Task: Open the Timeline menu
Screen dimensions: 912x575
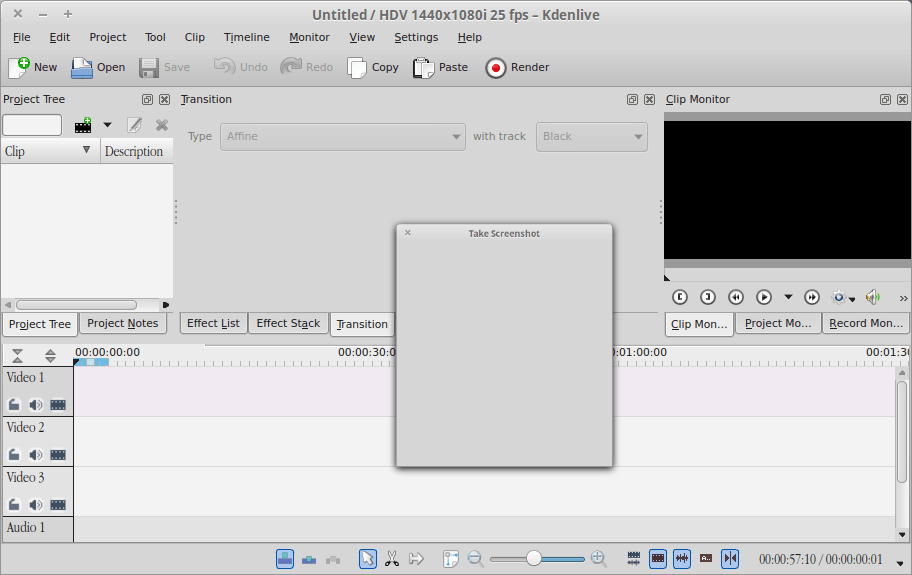Action: click(246, 37)
